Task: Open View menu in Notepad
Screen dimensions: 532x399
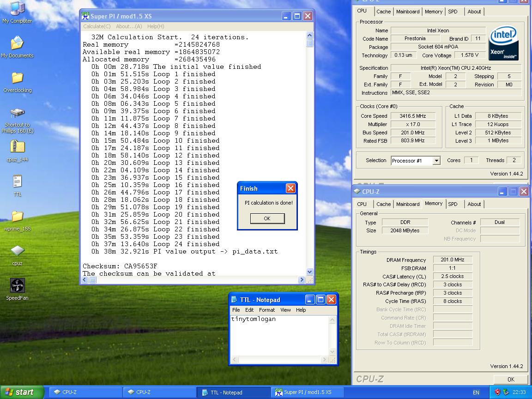Action: [x=285, y=310]
